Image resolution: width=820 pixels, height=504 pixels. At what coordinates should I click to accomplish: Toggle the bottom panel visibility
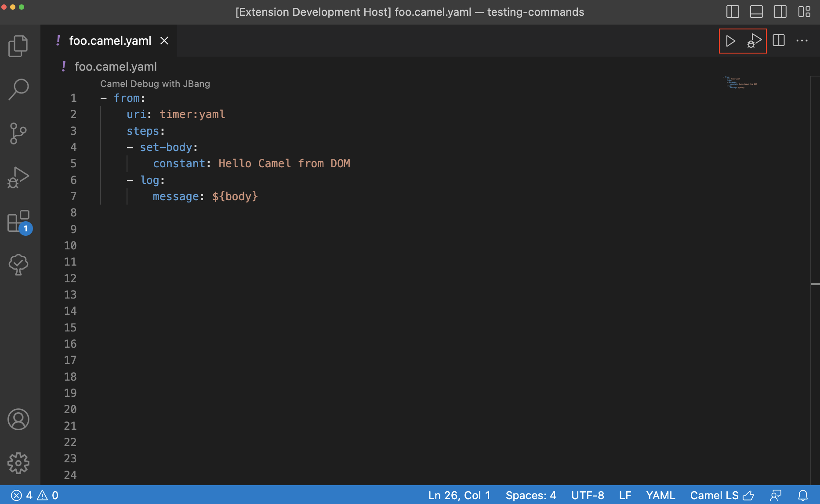756,12
